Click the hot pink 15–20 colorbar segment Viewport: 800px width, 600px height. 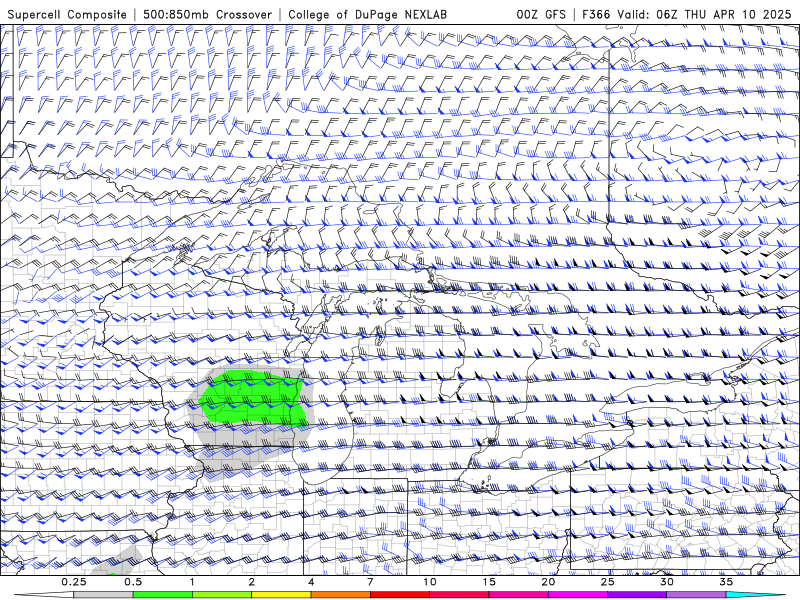pyautogui.click(x=518, y=595)
